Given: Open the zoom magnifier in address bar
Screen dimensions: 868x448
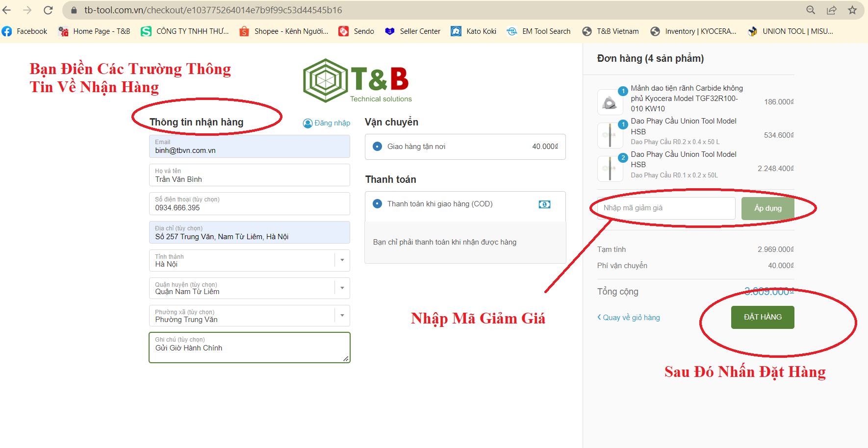Looking at the screenshot, I should point(811,10).
